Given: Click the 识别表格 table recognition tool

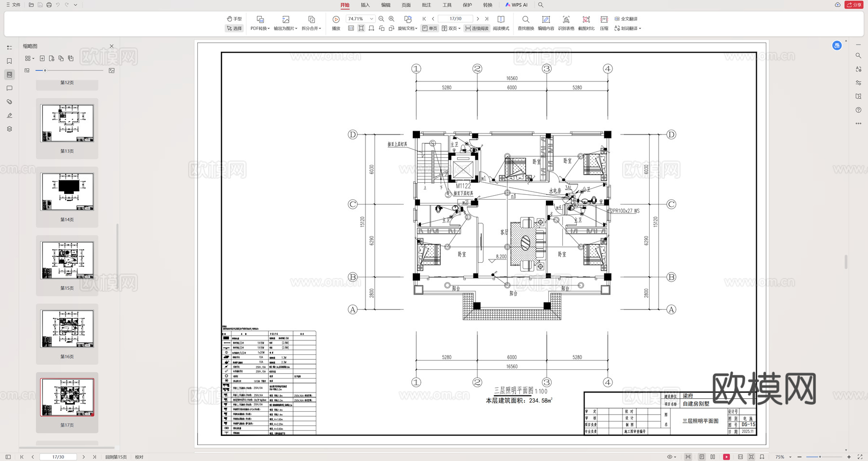Looking at the screenshot, I should (x=566, y=23).
